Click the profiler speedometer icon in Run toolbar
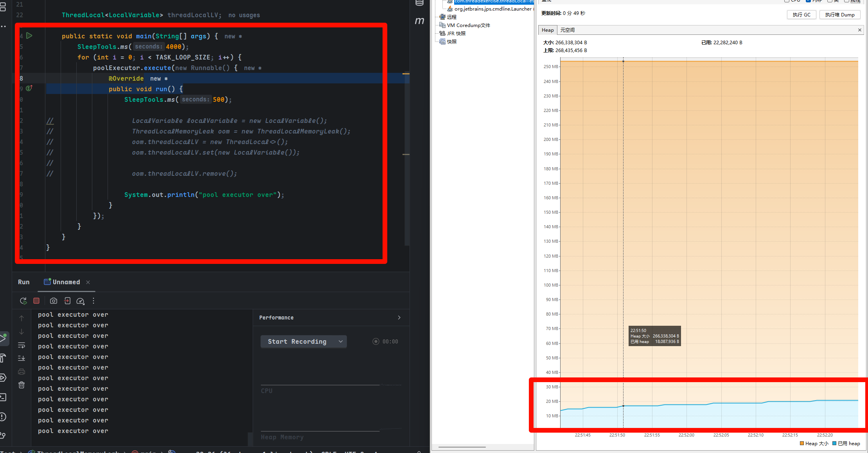The width and height of the screenshot is (868, 453). point(80,301)
